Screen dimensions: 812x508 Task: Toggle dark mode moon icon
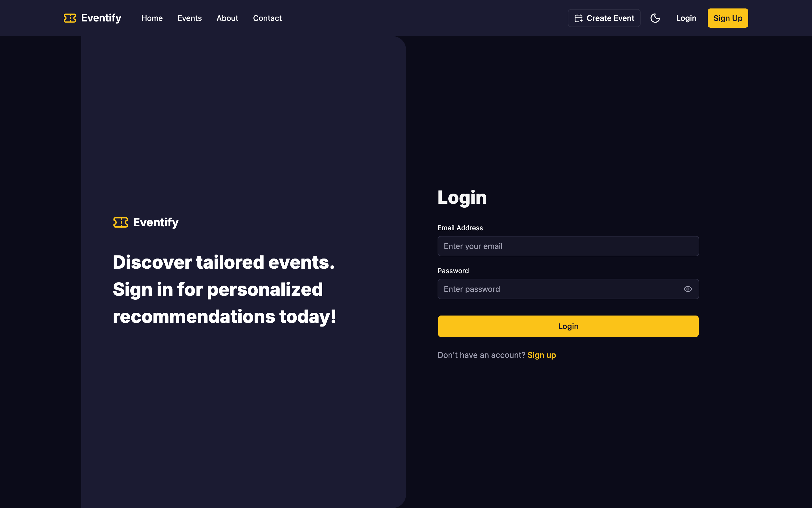655,18
